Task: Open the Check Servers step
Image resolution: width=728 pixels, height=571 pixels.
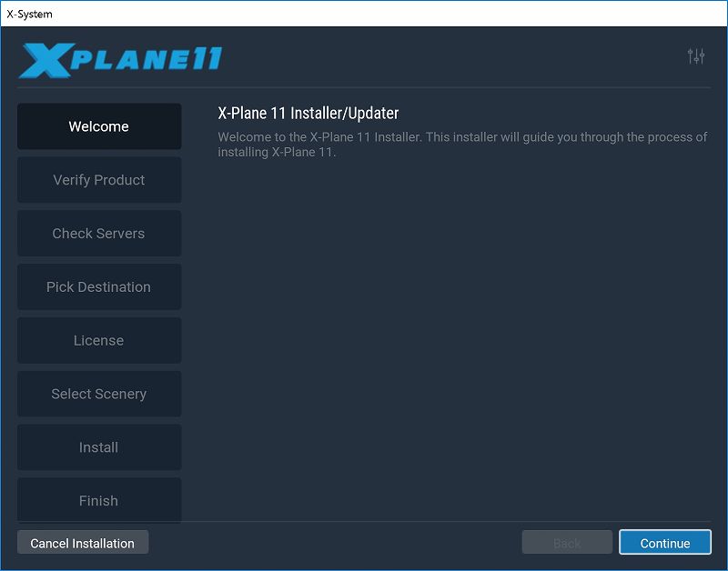Action: click(x=99, y=234)
